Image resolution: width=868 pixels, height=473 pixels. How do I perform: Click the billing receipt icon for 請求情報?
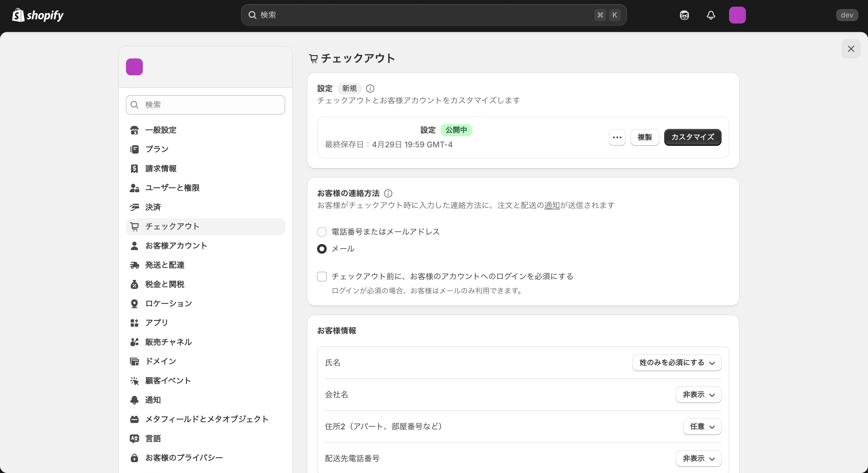(x=134, y=168)
